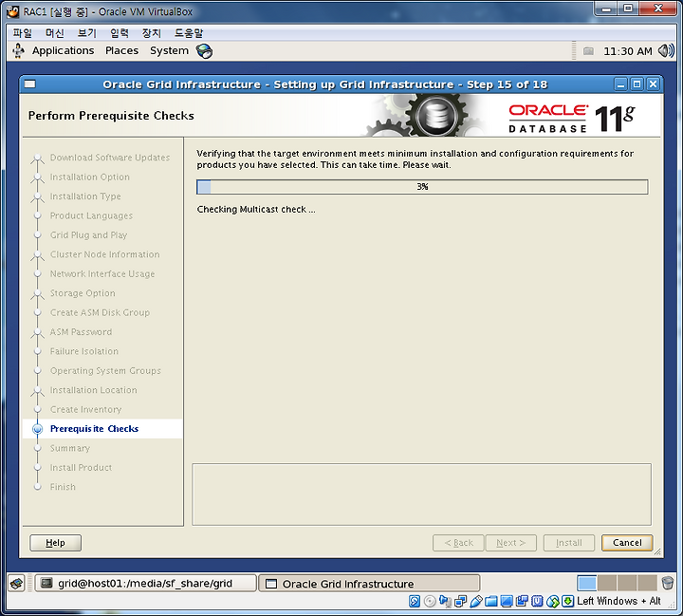683x616 pixels.
Task: Open the 입력 menu in VirtualBox
Action: 120,33
